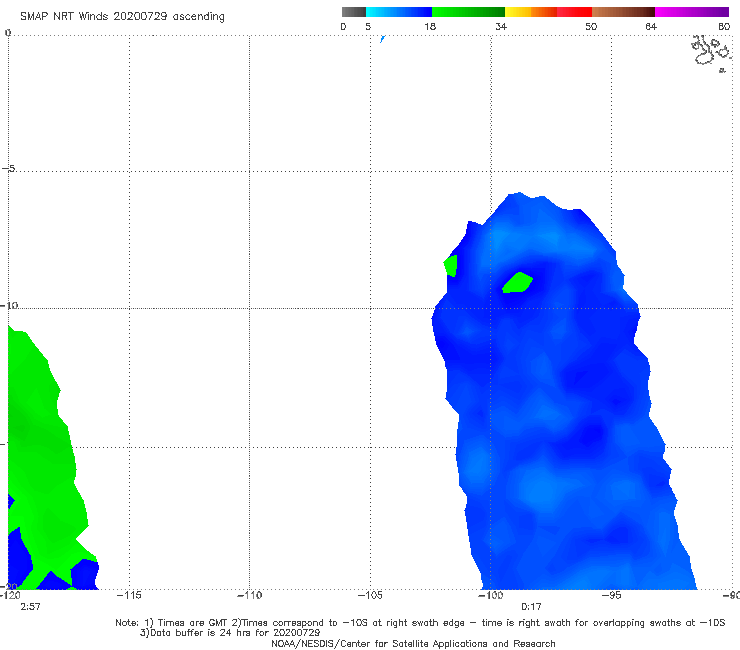Viewport: 740px width, 650px height.
Task: Click the color bar label "80"
Action: pos(723,26)
